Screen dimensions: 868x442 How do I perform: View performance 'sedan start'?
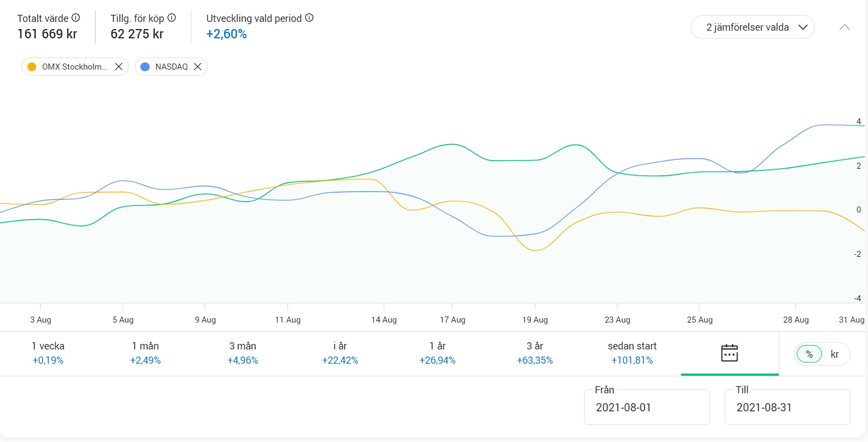632,353
